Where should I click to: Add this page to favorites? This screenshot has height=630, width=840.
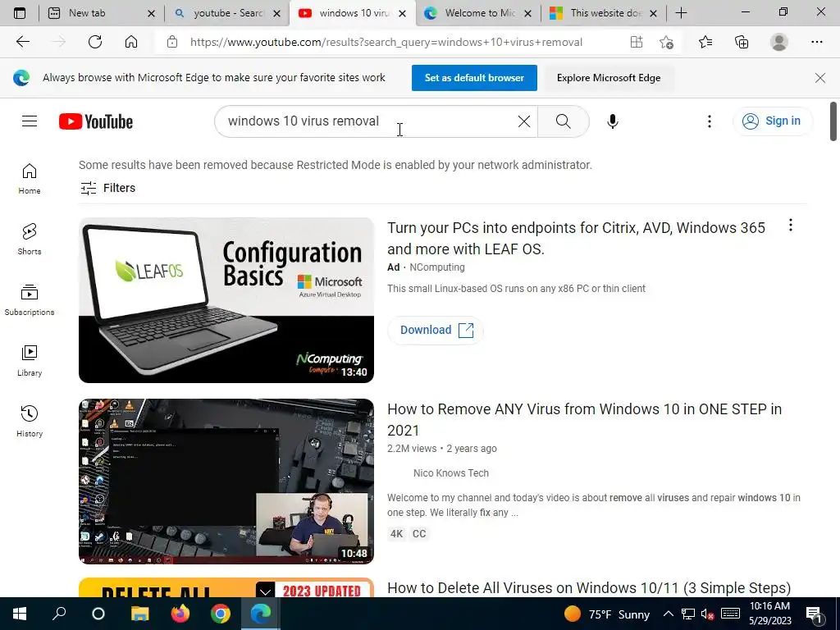click(x=666, y=42)
